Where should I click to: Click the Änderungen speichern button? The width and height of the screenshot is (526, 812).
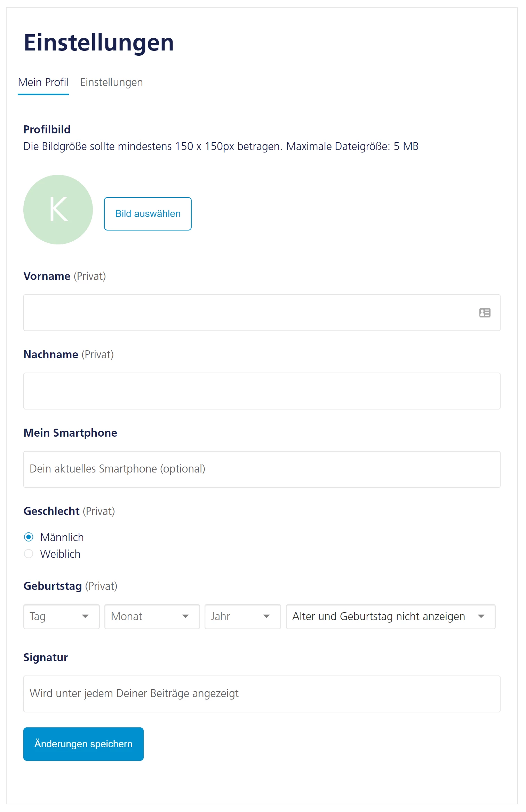pos(83,744)
